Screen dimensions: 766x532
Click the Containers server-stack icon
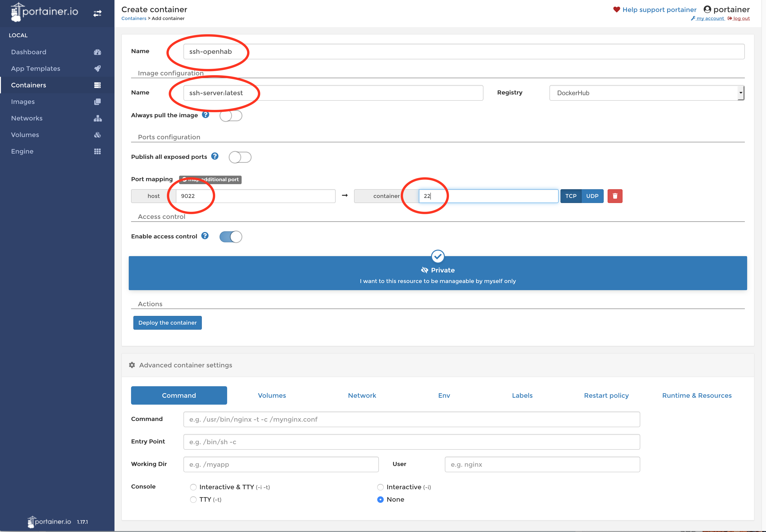click(97, 85)
